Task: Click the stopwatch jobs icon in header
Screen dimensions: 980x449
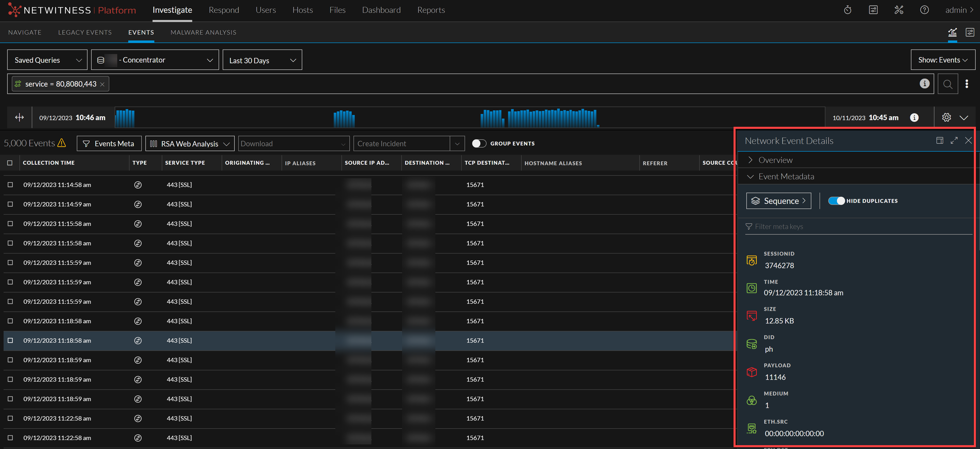Action: click(847, 10)
